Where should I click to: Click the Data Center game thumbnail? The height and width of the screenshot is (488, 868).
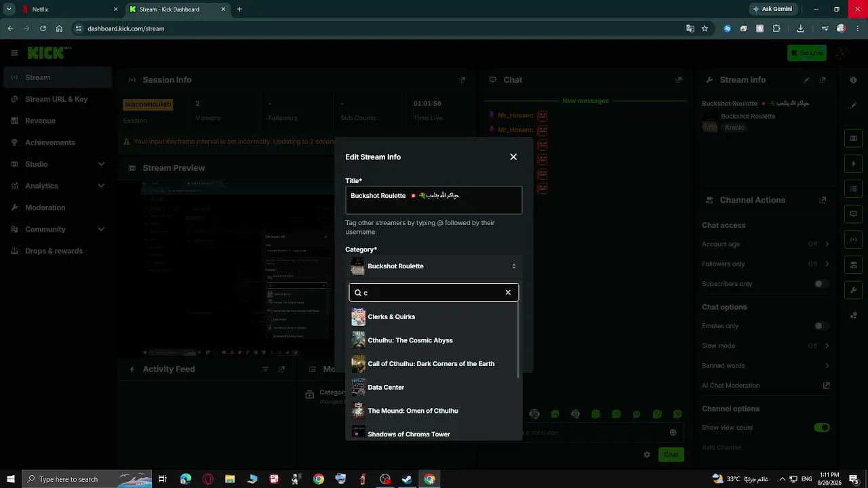358,388
